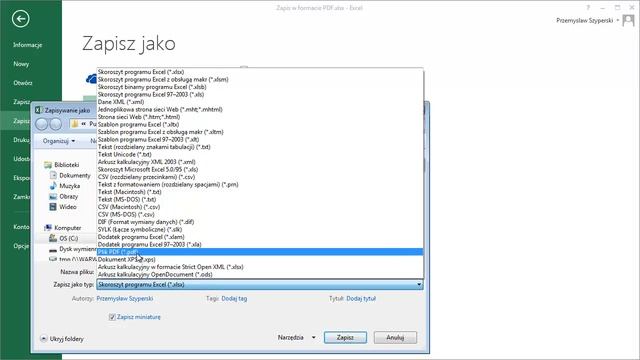Click Dodaj tag link

234,299
